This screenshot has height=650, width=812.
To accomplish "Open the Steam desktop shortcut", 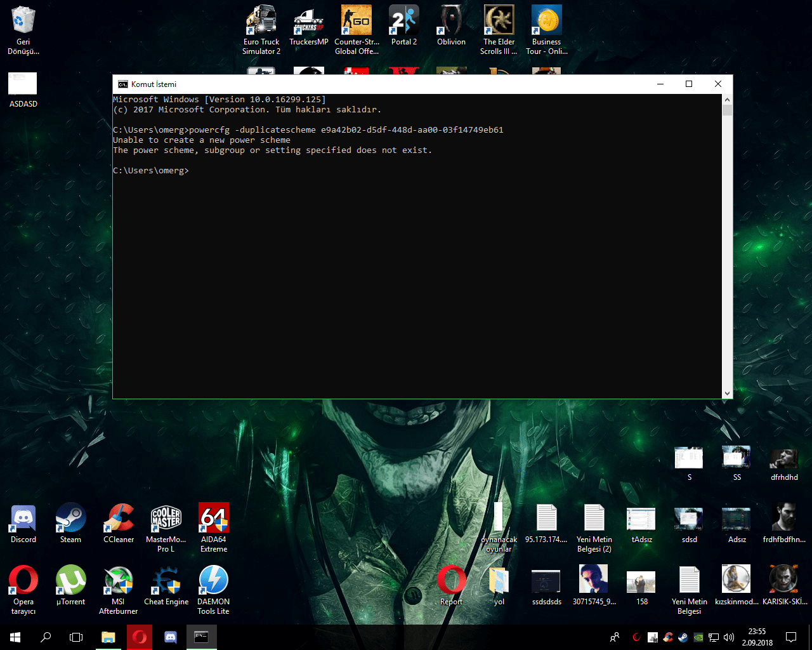I will [x=70, y=519].
